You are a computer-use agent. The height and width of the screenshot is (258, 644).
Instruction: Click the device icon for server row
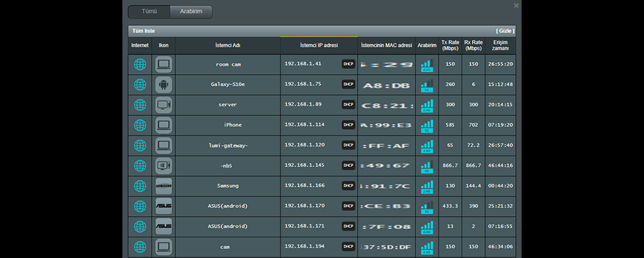[x=164, y=105]
